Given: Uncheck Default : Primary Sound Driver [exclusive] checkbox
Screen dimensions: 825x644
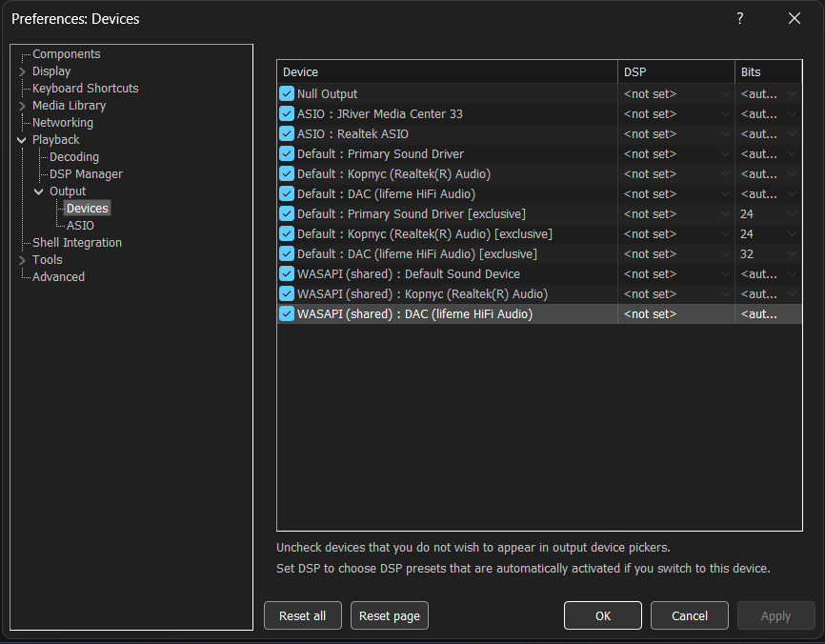Looking at the screenshot, I should [287, 214].
